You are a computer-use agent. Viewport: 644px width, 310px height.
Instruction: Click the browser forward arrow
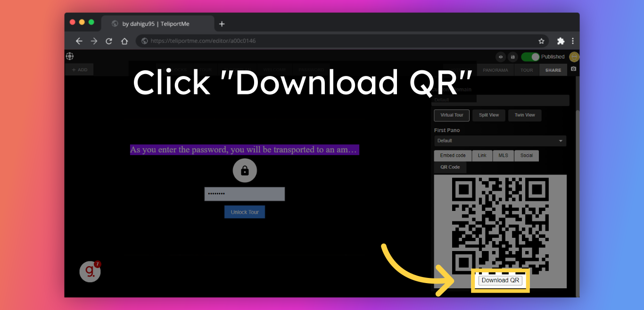click(94, 41)
